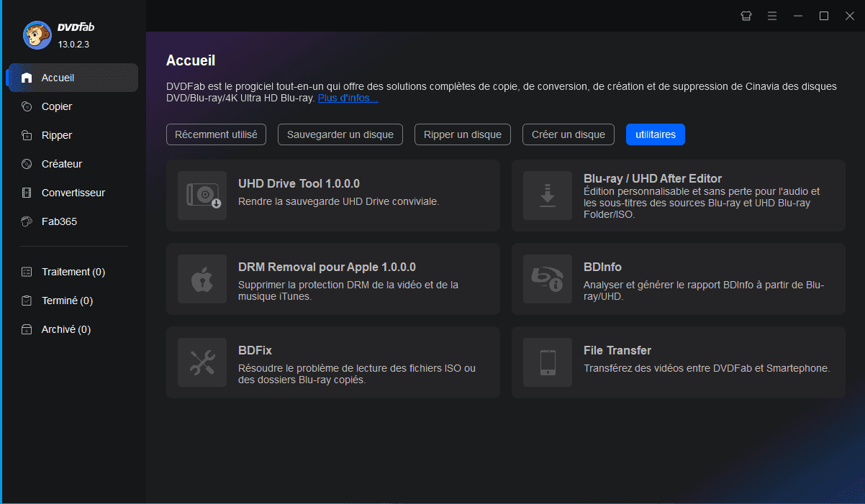Open the BDFix utility title
Image resolution: width=865 pixels, height=504 pixels.
255,350
